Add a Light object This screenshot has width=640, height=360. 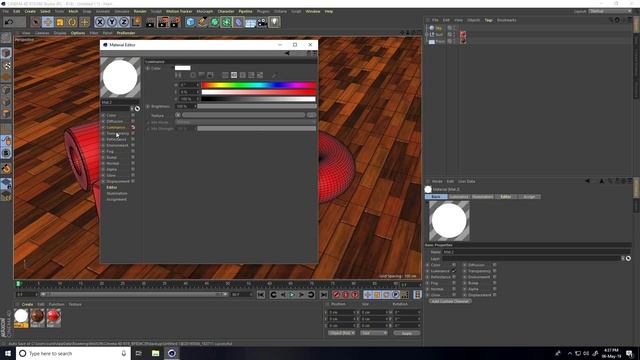(x=274, y=22)
